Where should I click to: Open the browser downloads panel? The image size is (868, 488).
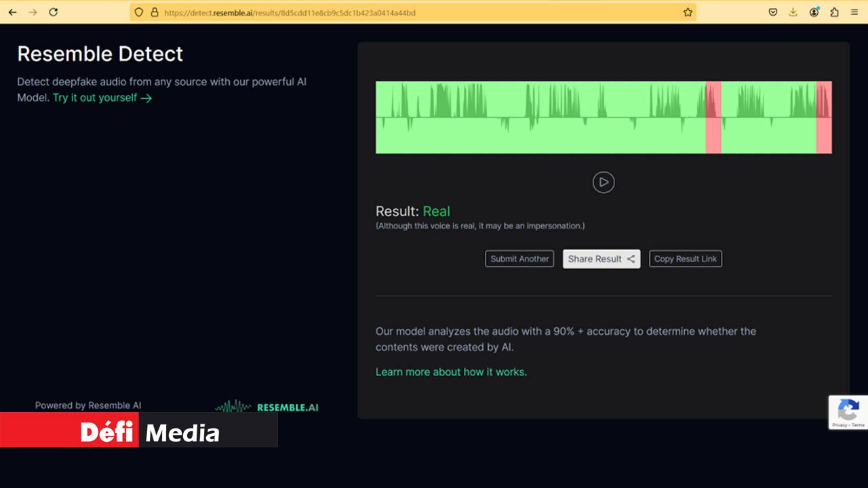coord(793,12)
